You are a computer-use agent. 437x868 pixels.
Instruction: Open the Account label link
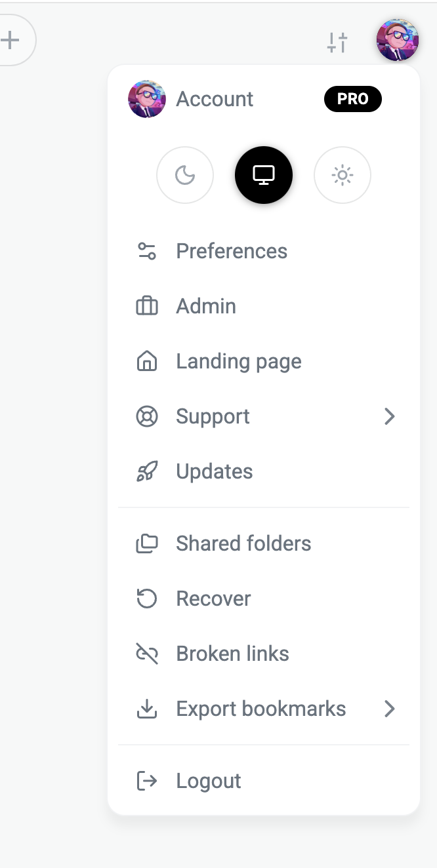click(x=215, y=99)
